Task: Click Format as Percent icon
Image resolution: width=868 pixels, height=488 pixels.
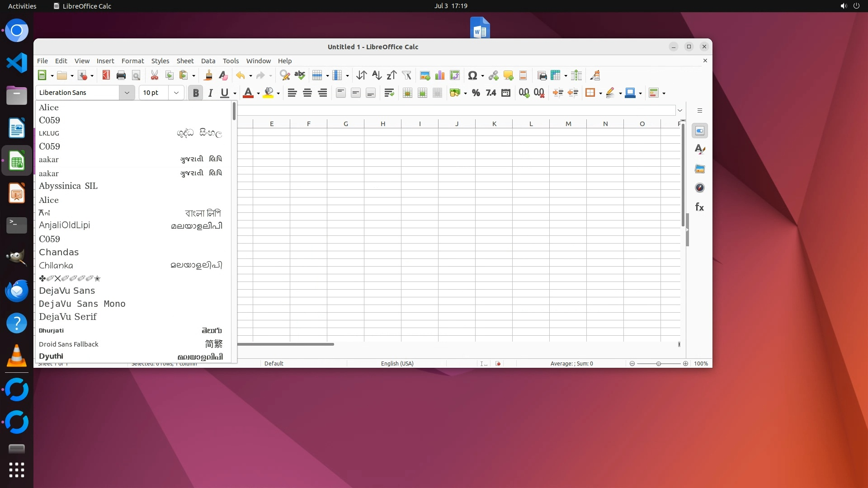Action: pos(476,93)
